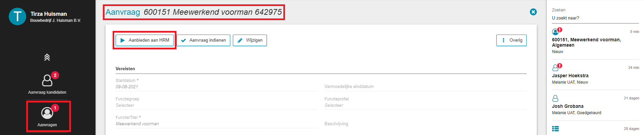Focus the U zoekt naar search field

(595, 18)
